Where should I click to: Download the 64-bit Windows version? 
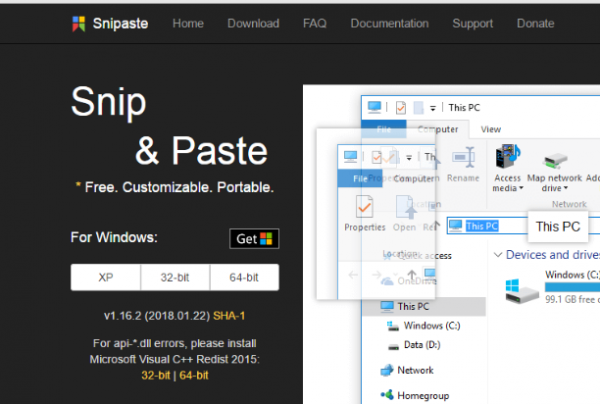tap(244, 277)
